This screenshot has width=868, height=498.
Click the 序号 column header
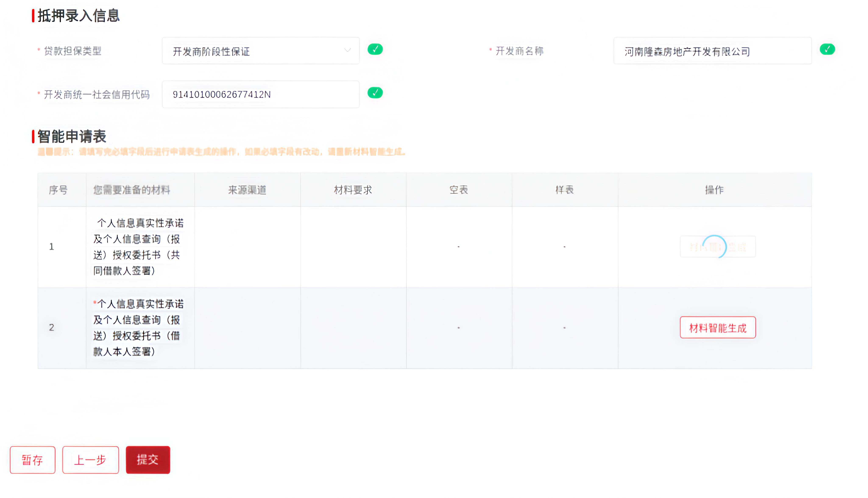click(x=58, y=190)
